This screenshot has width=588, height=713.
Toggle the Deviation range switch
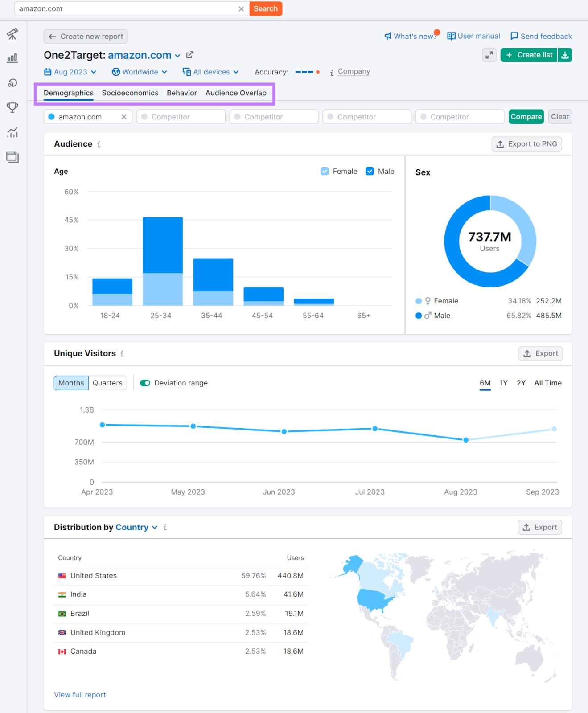145,383
